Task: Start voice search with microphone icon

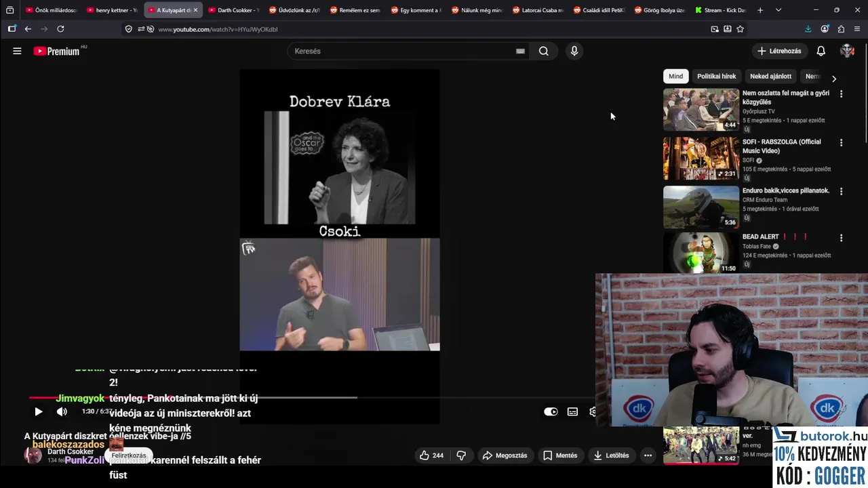Action: (x=574, y=51)
